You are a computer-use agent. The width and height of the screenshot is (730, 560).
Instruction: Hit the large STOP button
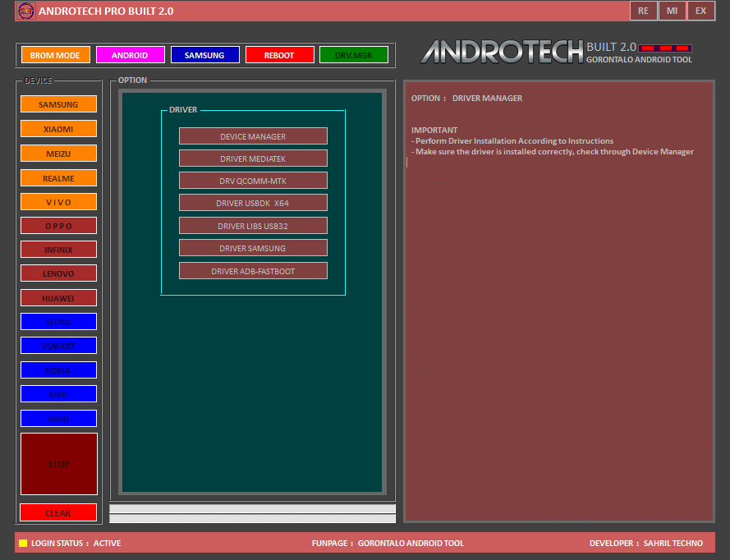(58, 464)
